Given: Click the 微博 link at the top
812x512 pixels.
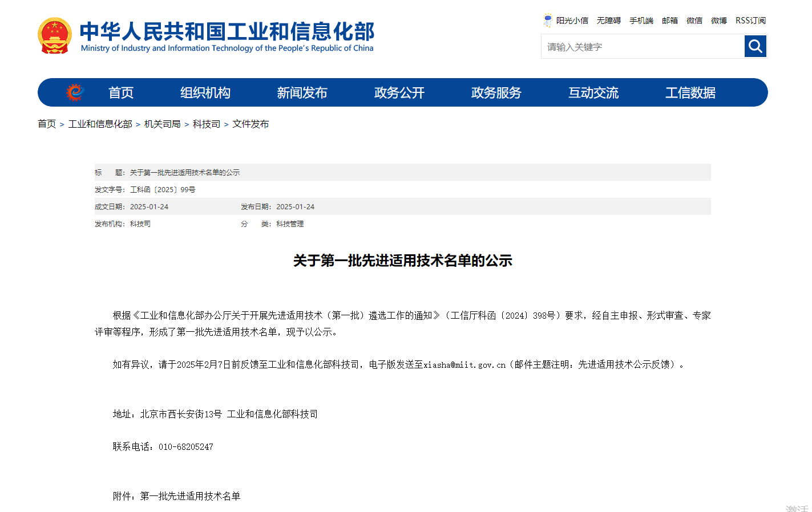Looking at the screenshot, I should pos(718,21).
